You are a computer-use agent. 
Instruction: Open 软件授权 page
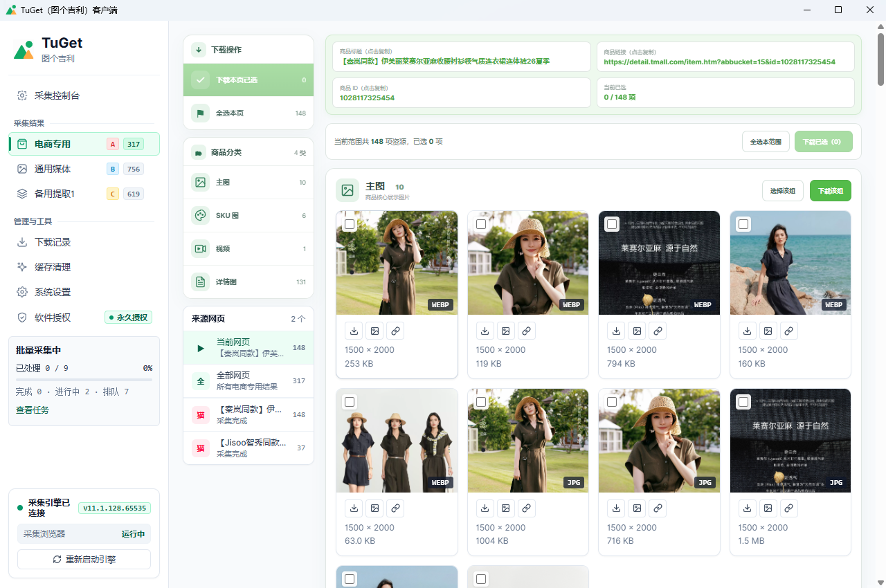point(84,318)
